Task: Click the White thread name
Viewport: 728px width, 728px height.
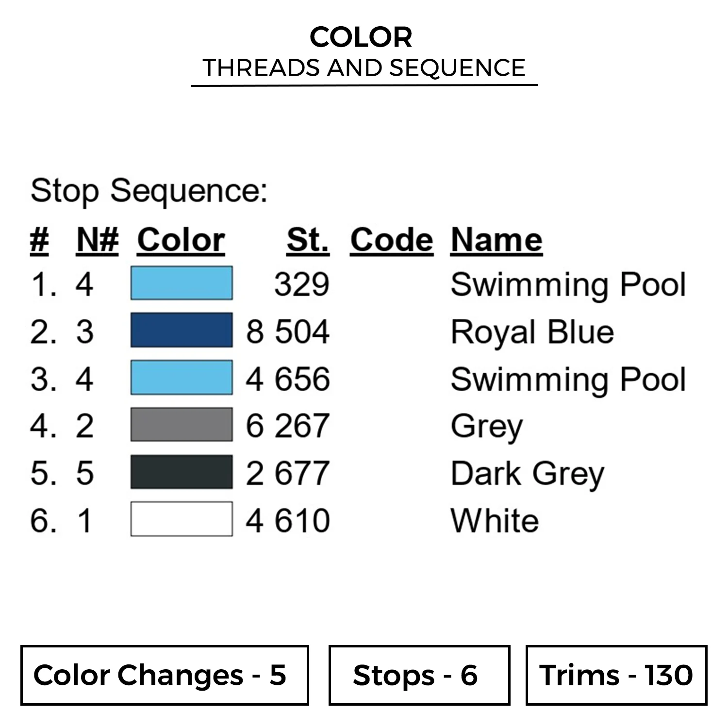Action: [x=495, y=520]
